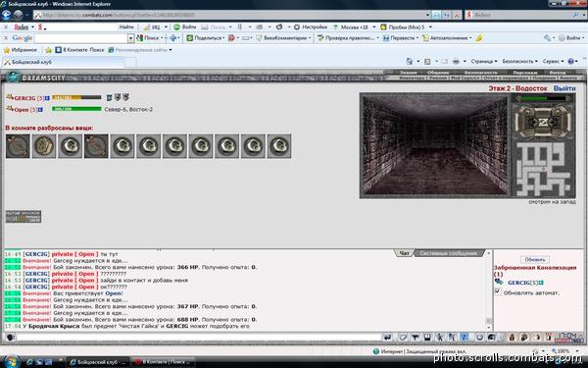
Task: Click the send message arrow icon in chat bar
Action: click(x=388, y=338)
